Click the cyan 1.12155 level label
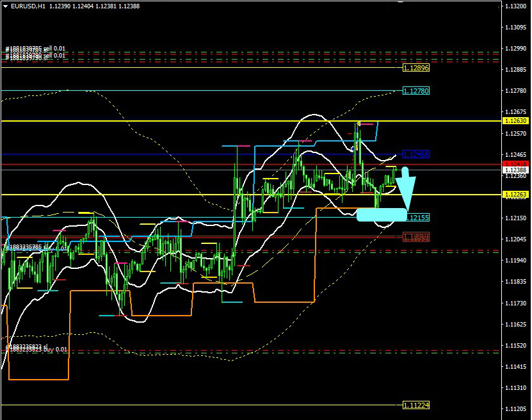This screenshot has width=532, height=420. click(415, 218)
